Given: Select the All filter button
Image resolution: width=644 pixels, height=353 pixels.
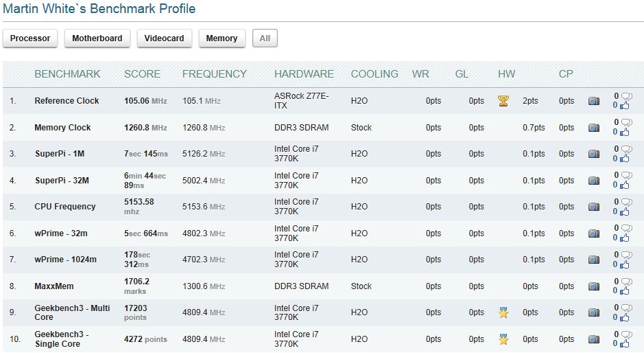Looking at the screenshot, I should [x=265, y=38].
